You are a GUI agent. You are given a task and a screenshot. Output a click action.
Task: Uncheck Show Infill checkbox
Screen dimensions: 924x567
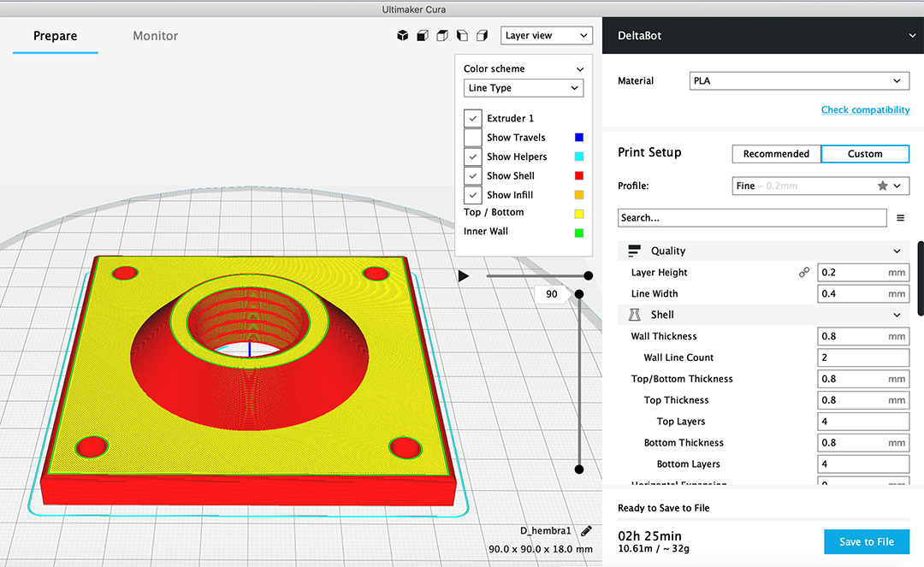pos(472,195)
